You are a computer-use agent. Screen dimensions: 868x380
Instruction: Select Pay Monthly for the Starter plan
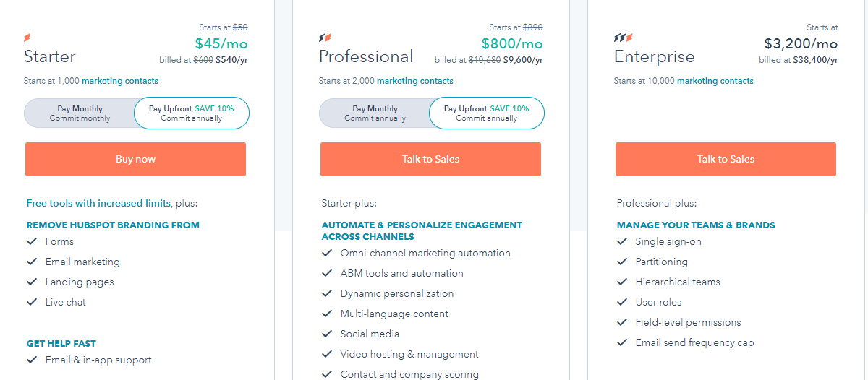tap(80, 113)
